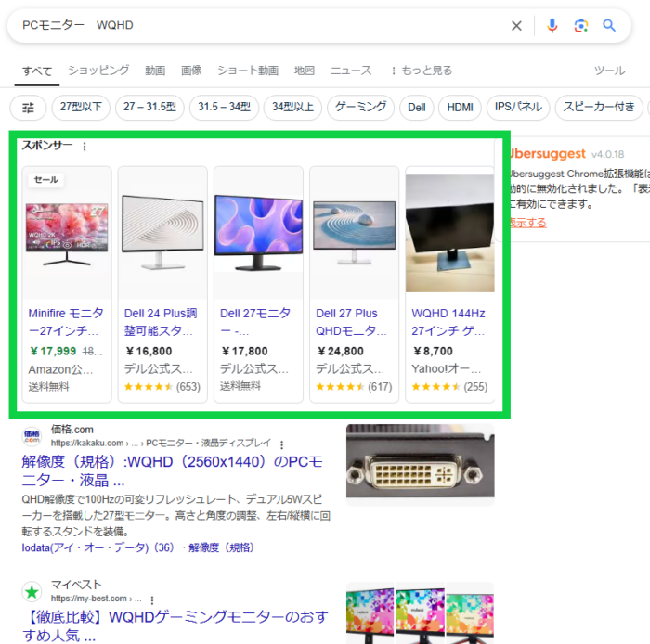Open three-dot menu next to kakaku.com result
The width and height of the screenshot is (650, 644).
(282, 444)
